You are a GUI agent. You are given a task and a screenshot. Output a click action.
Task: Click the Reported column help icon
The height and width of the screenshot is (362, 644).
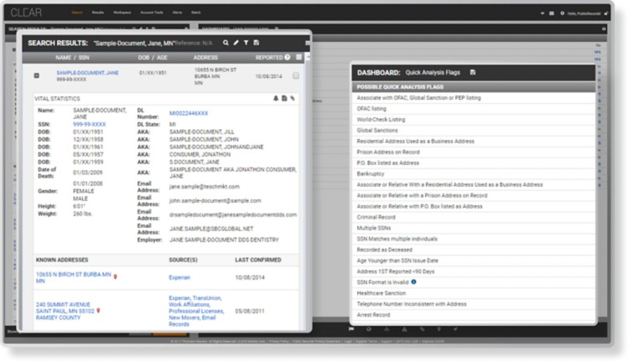point(288,58)
